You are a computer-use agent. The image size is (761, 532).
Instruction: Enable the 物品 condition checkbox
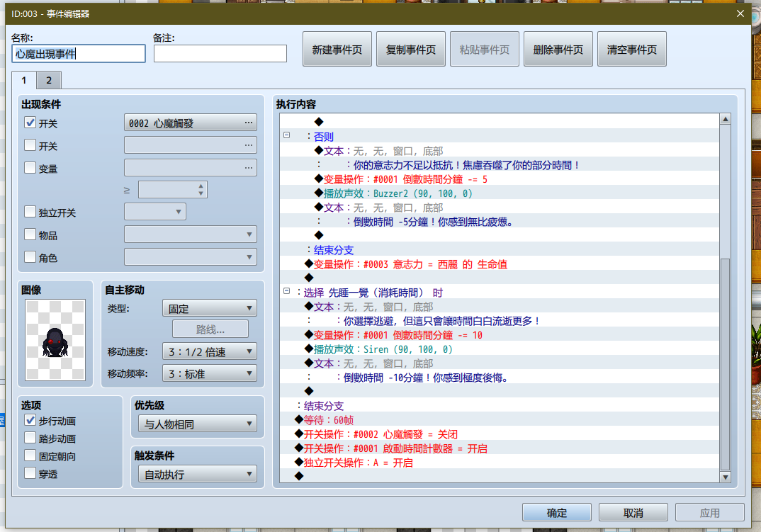[x=30, y=234]
